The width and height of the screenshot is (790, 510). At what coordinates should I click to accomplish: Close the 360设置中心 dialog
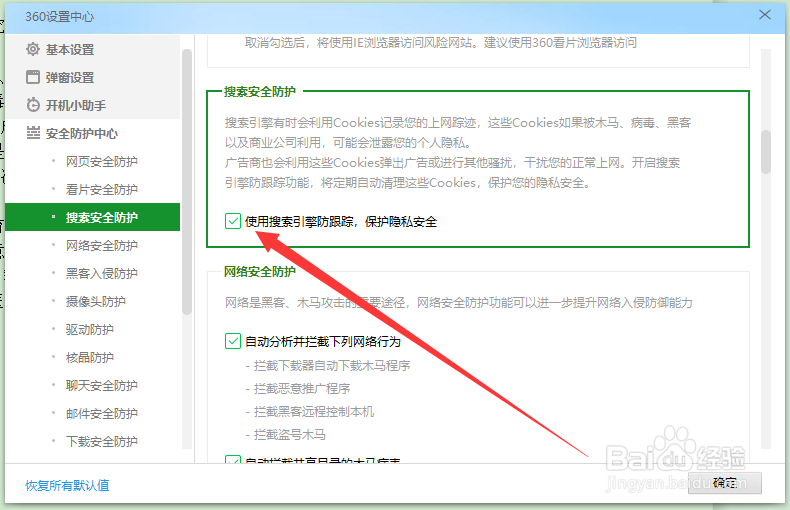[765, 15]
